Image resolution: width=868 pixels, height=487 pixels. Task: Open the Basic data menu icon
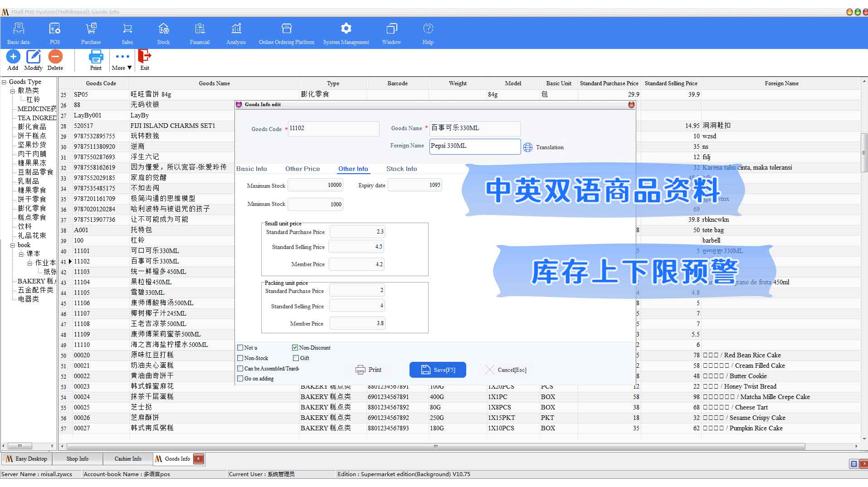click(19, 29)
